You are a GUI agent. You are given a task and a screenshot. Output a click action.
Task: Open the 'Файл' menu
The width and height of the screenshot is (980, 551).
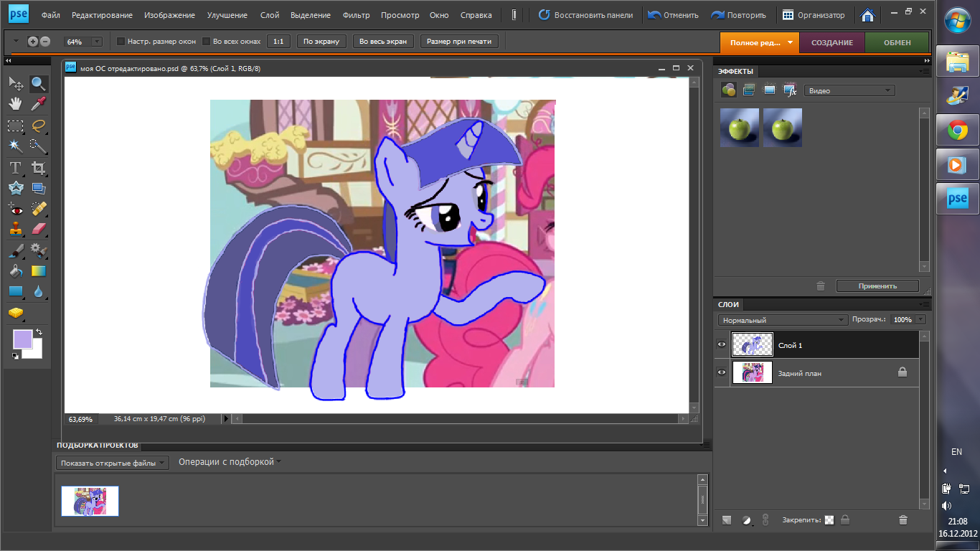[50, 15]
